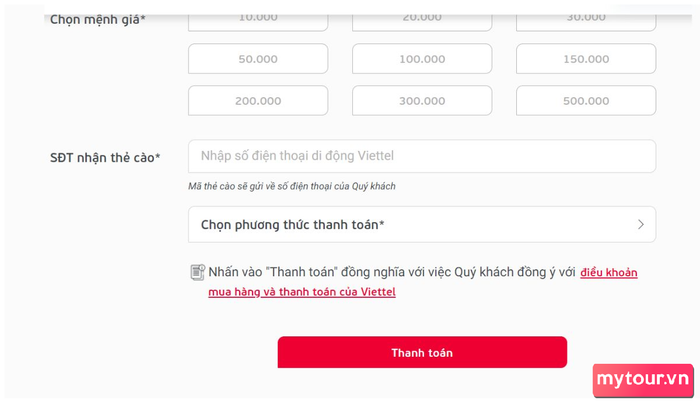Screen dimensions: 700x405
Task: Click the chevron arrow in the payment method row
Action: (x=641, y=225)
